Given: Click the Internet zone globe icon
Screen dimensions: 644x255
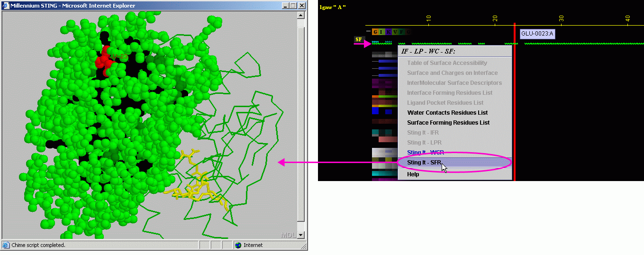Looking at the screenshot, I should click(238, 245).
